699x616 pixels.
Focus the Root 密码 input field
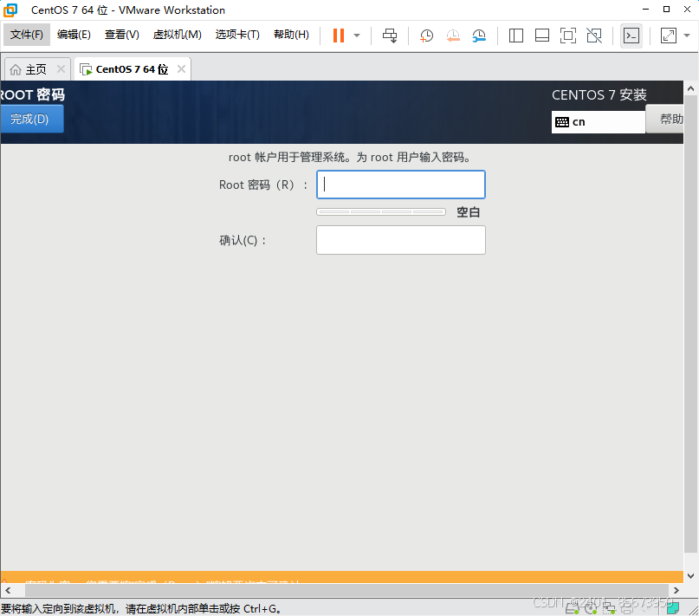tap(401, 185)
